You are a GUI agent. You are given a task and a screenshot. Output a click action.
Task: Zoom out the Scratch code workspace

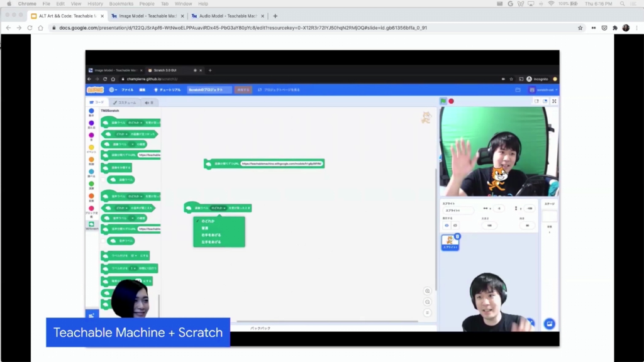coord(427,302)
